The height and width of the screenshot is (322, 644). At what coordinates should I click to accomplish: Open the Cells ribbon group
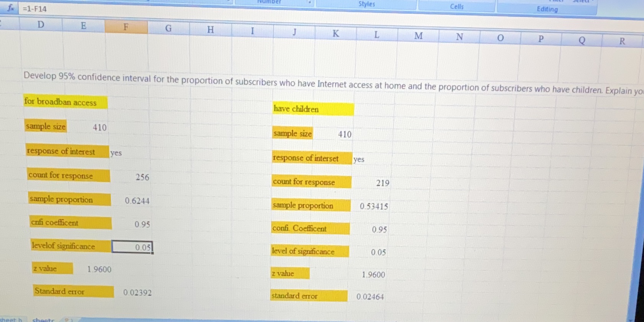(457, 7)
